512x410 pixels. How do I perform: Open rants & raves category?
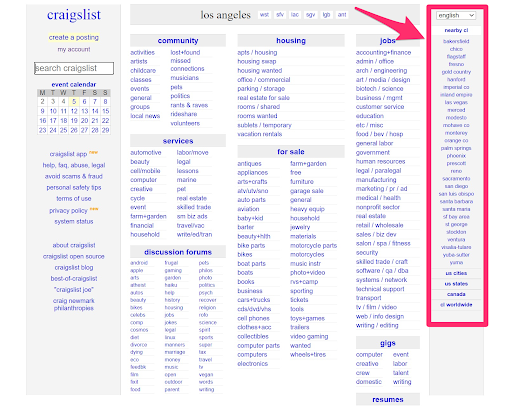click(189, 105)
